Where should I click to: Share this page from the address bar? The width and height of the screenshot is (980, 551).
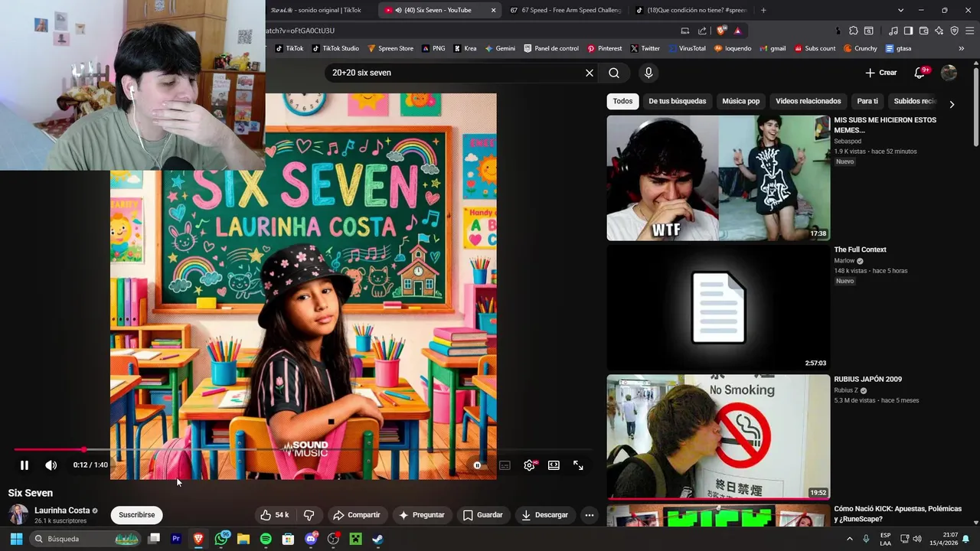coord(702,31)
